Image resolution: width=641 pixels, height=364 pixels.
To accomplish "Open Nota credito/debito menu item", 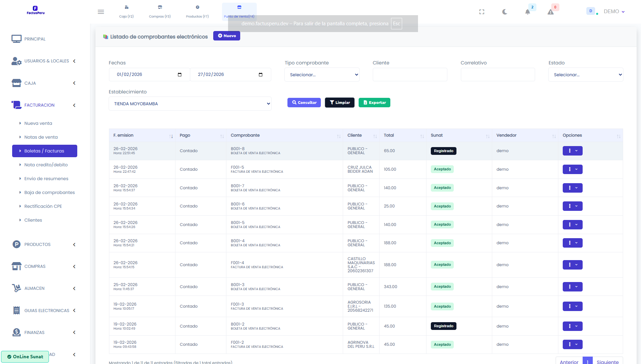I will 46,165.
